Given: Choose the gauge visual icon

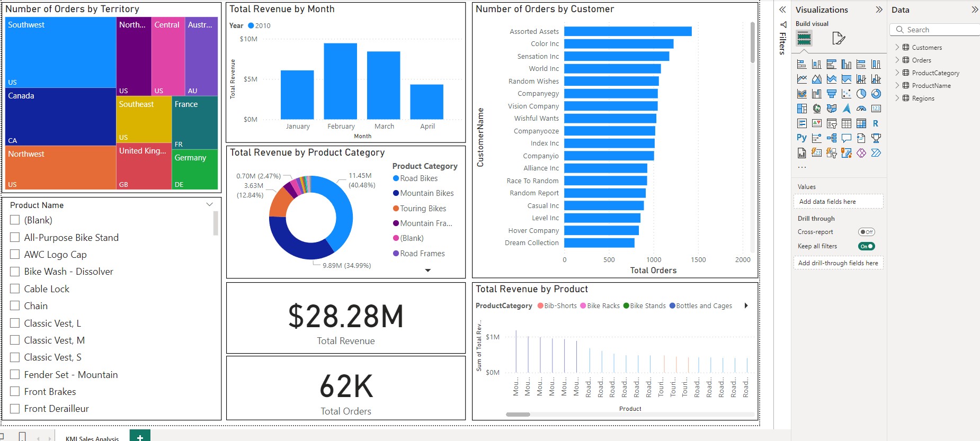Looking at the screenshot, I should 861,109.
